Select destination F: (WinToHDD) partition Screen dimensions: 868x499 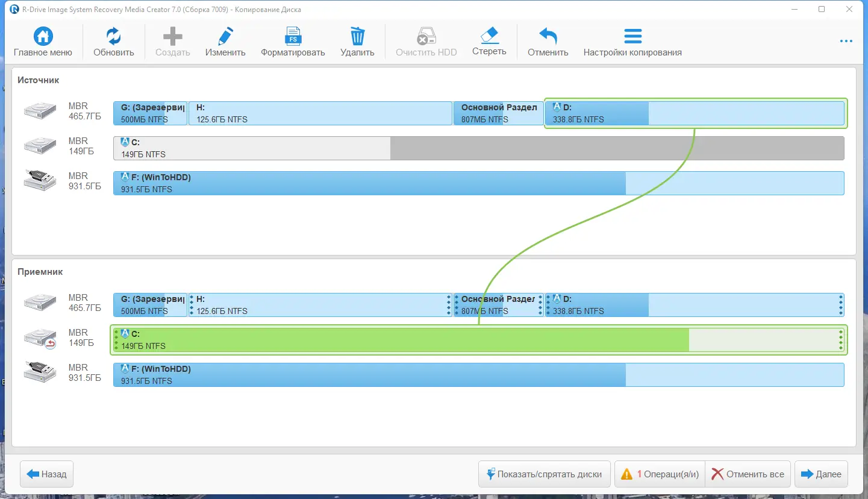(479, 375)
